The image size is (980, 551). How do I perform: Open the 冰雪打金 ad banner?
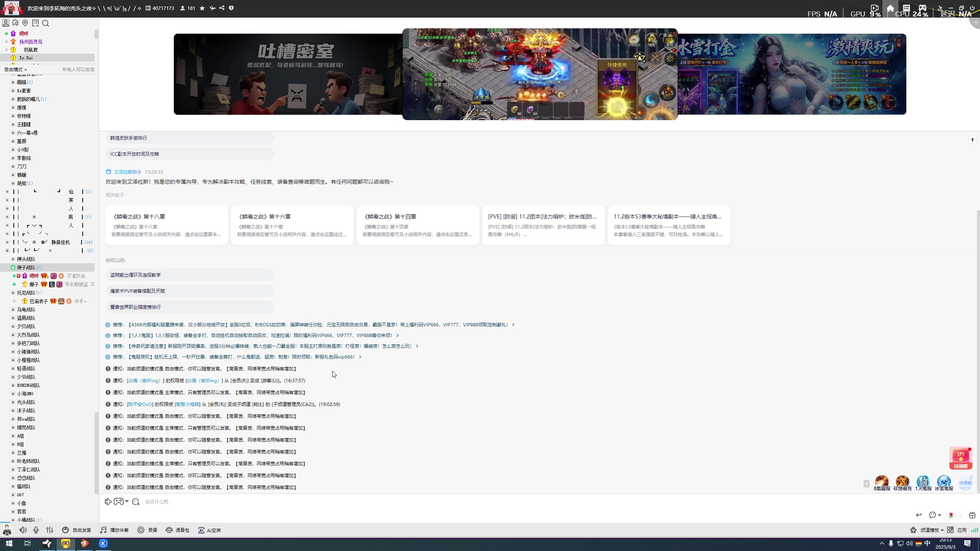(x=792, y=74)
